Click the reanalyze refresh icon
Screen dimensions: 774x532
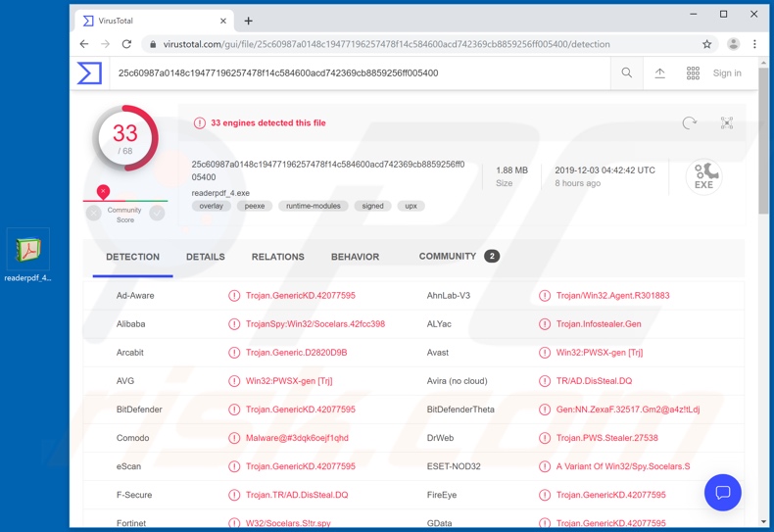689,122
